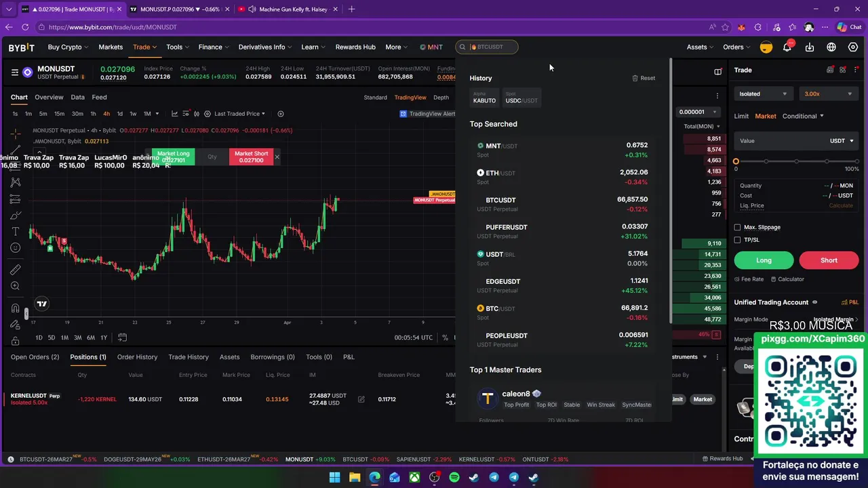Enable the TP/SL checkbox
This screenshot has width=868, height=488.
738,240
